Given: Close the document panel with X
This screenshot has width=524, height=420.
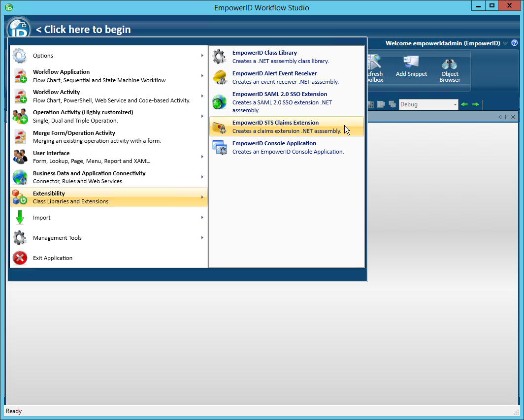Looking at the screenshot, I should [513, 117].
